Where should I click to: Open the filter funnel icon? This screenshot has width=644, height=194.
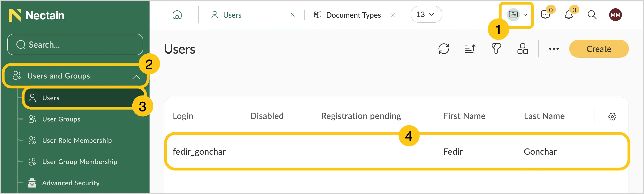click(x=496, y=49)
